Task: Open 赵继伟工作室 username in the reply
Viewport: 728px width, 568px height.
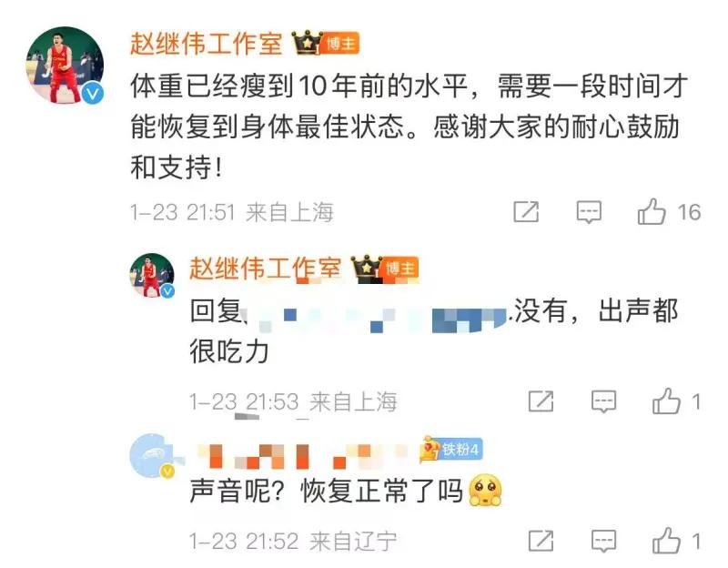Action: (x=265, y=269)
